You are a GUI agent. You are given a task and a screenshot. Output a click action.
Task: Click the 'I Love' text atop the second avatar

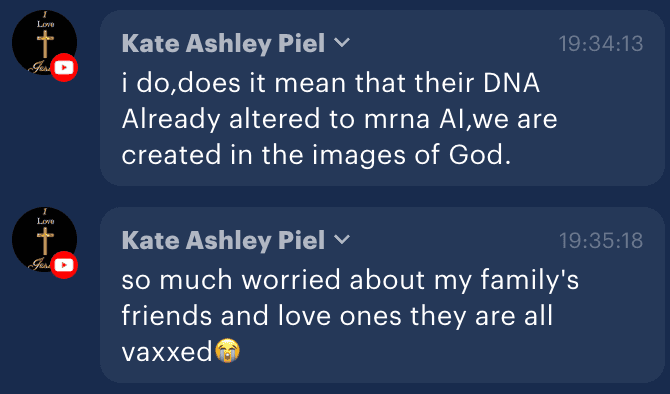tap(45, 217)
